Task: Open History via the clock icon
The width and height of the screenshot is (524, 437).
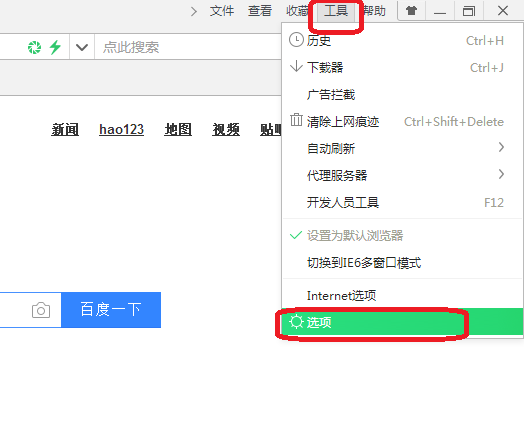Action: pos(296,40)
